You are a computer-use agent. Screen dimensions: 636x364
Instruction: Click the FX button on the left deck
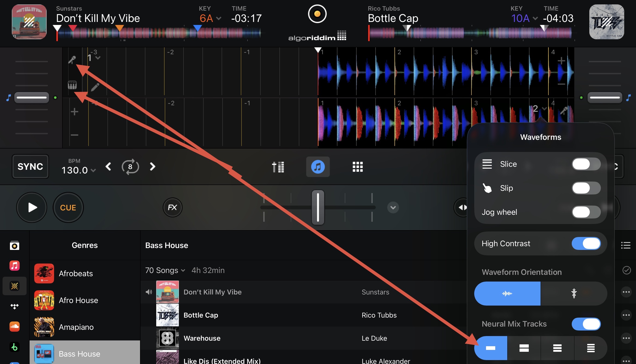click(x=172, y=207)
